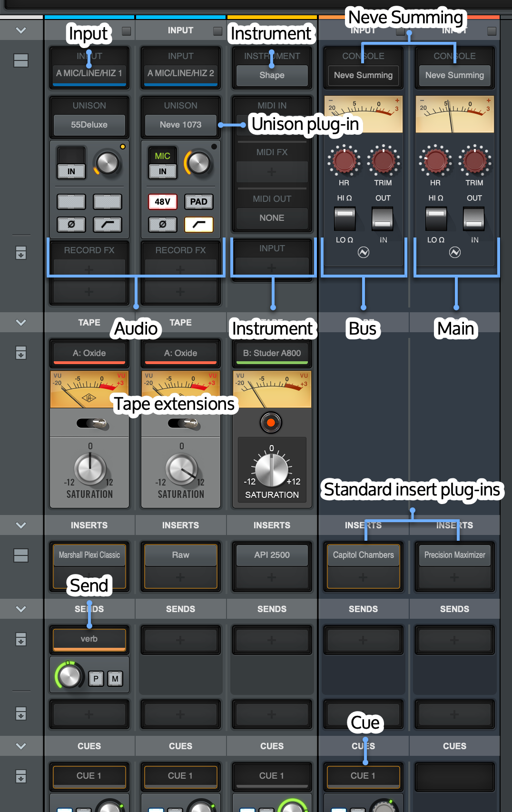Open the Precision Maximizer insert
The image size is (512, 812).
click(455, 555)
